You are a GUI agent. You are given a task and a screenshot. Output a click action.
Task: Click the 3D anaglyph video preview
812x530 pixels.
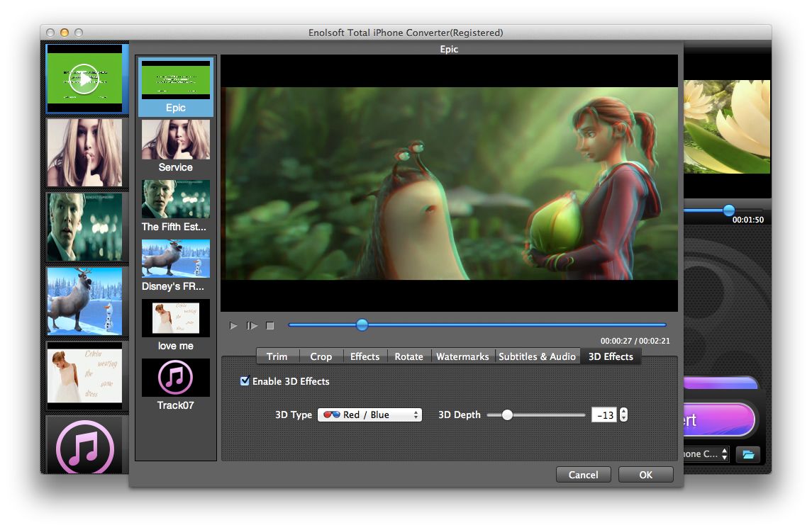450,184
